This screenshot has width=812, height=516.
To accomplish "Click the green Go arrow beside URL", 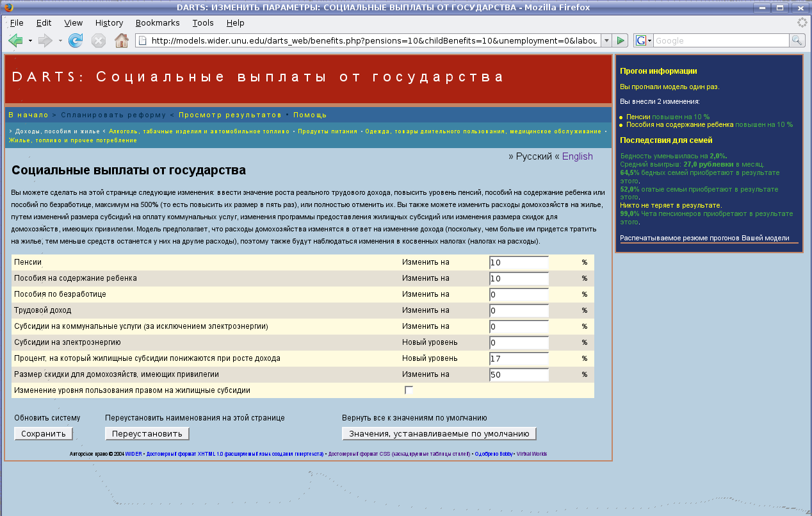I will coord(620,40).
